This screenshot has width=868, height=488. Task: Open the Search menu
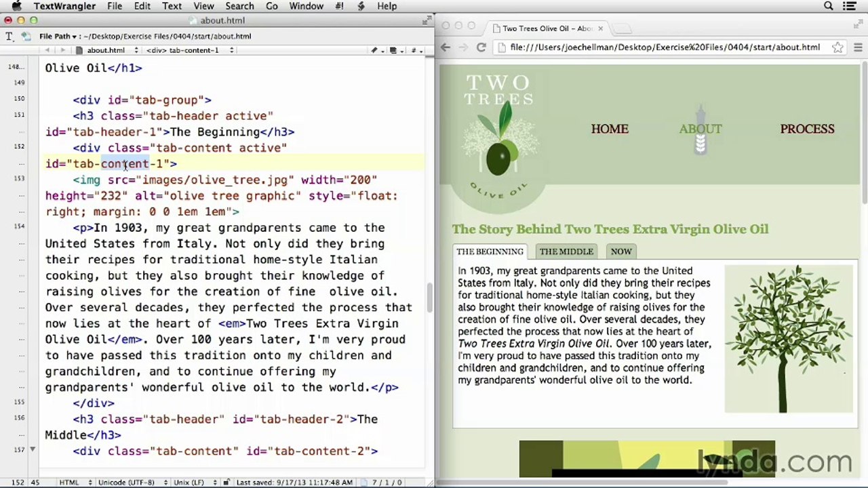pyautogui.click(x=239, y=6)
